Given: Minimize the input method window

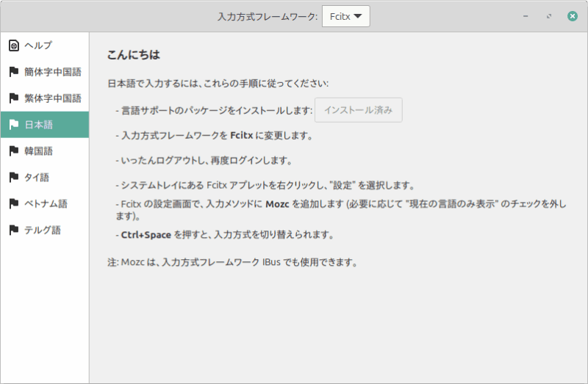Looking at the screenshot, I should pos(526,16).
